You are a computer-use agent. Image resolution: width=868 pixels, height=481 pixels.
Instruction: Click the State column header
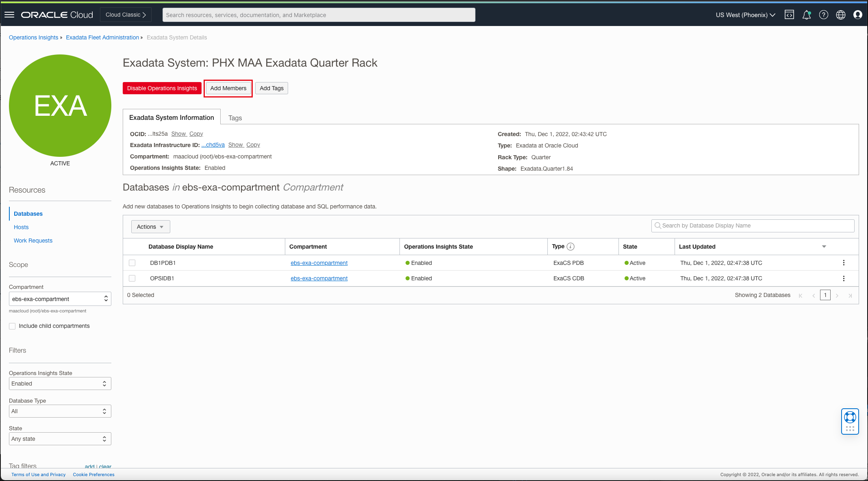(630, 247)
